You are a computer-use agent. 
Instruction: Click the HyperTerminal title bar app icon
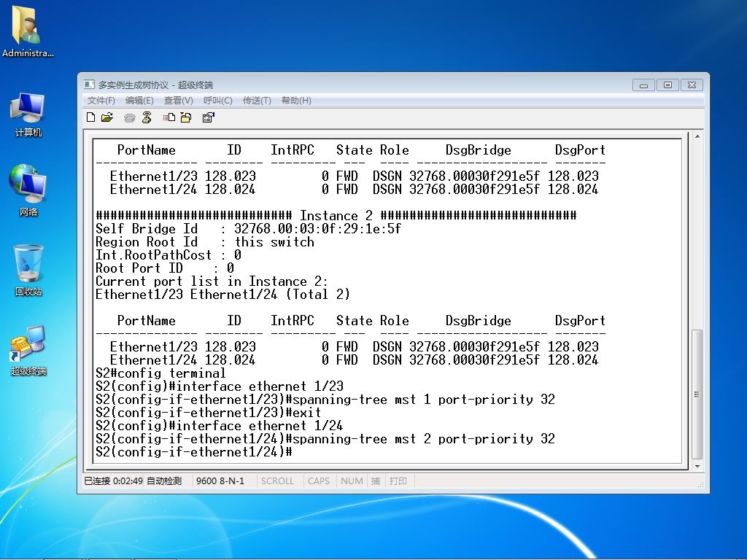tap(89, 85)
